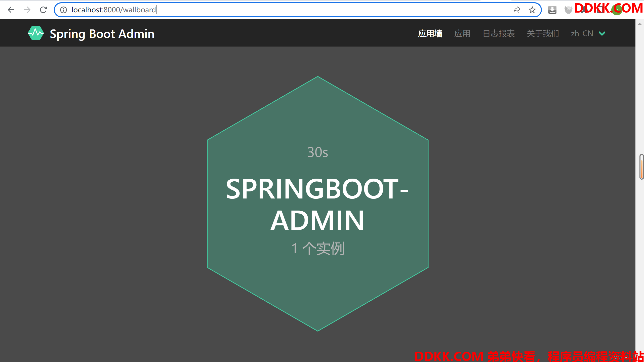Click the Spring Boot Admin heartbeat logo
This screenshot has height=362, width=644.
point(36,33)
